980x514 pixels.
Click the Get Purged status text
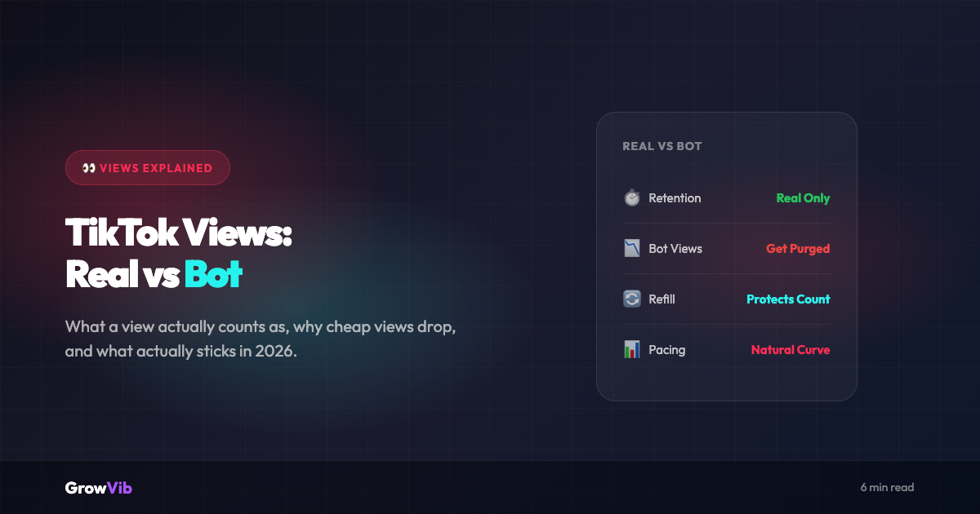pyautogui.click(x=798, y=249)
